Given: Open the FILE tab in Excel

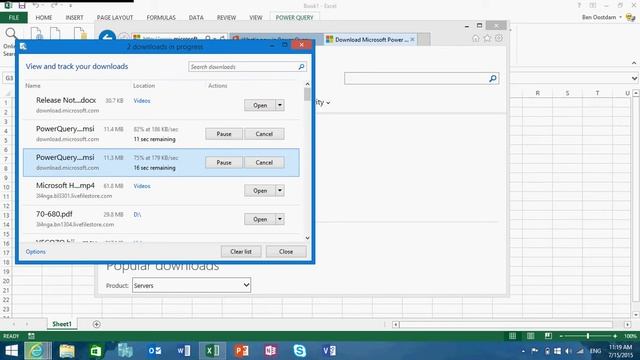Looking at the screenshot, I should click(14, 18).
